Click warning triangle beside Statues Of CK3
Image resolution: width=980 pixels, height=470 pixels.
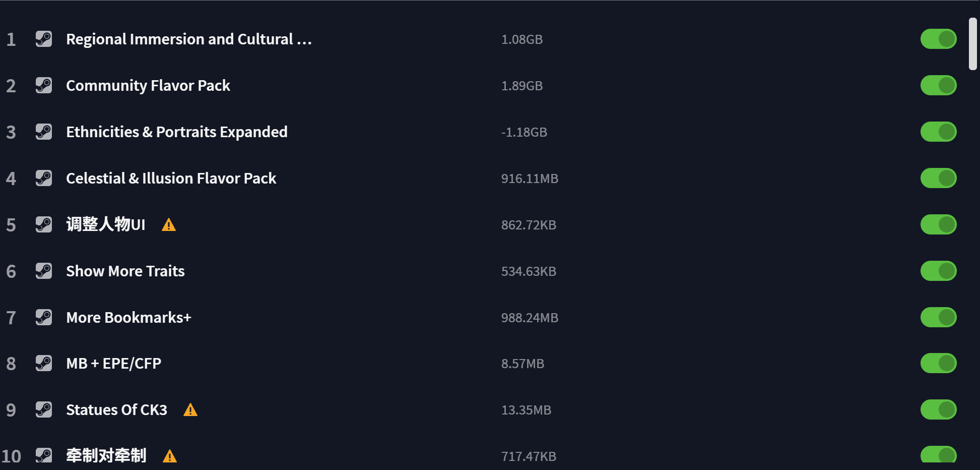[190, 410]
